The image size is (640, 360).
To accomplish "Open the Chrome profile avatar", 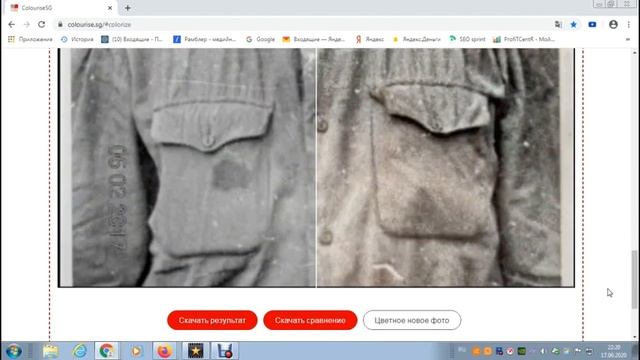I will click(613, 24).
